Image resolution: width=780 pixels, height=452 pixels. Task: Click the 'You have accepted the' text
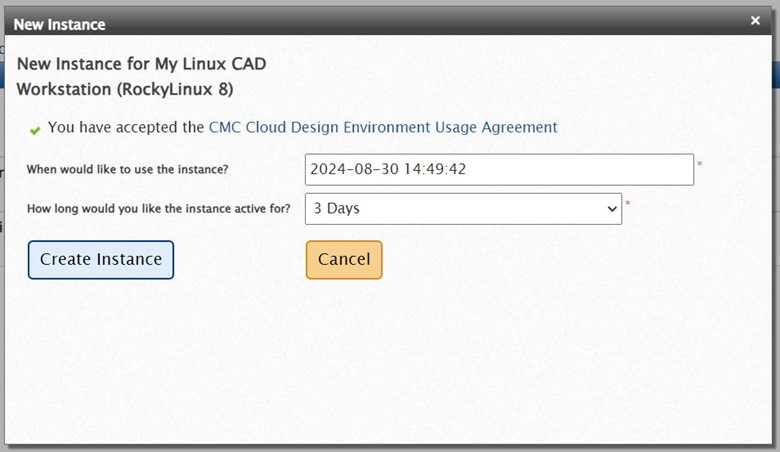click(126, 127)
